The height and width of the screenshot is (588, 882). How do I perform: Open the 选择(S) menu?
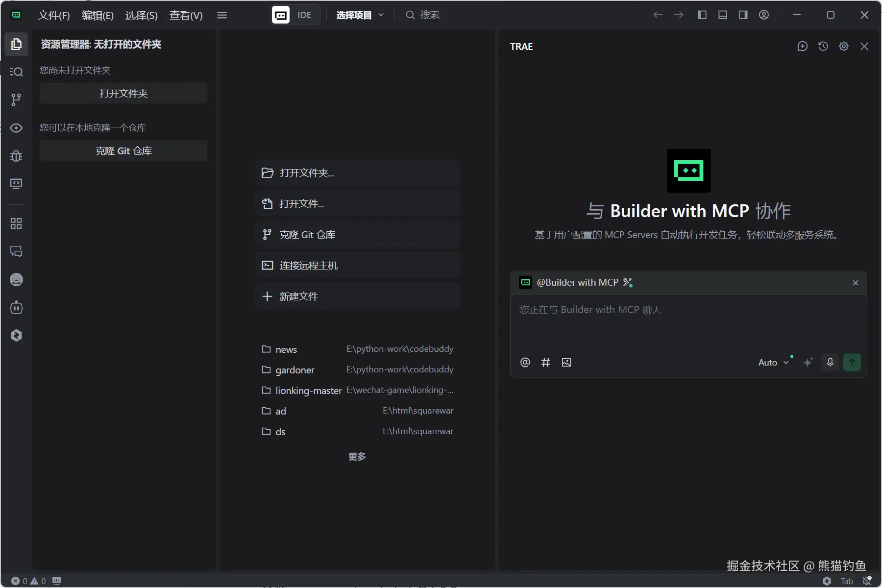pyautogui.click(x=142, y=15)
